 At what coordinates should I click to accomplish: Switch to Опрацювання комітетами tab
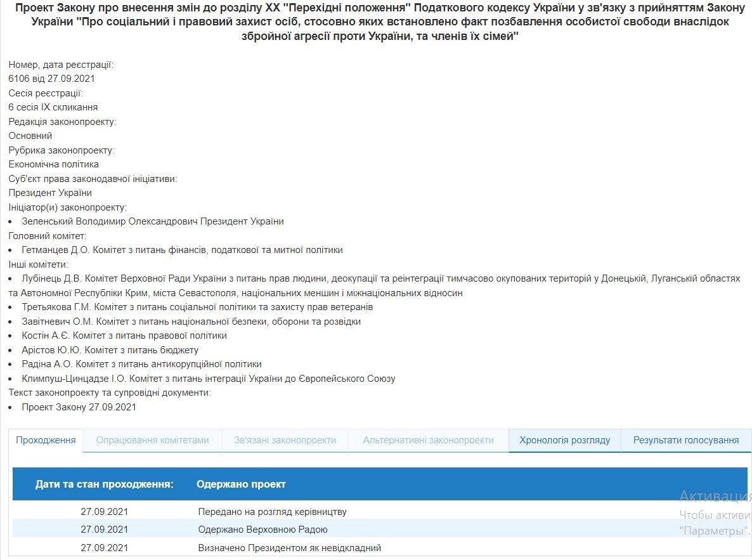pos(152,440)
